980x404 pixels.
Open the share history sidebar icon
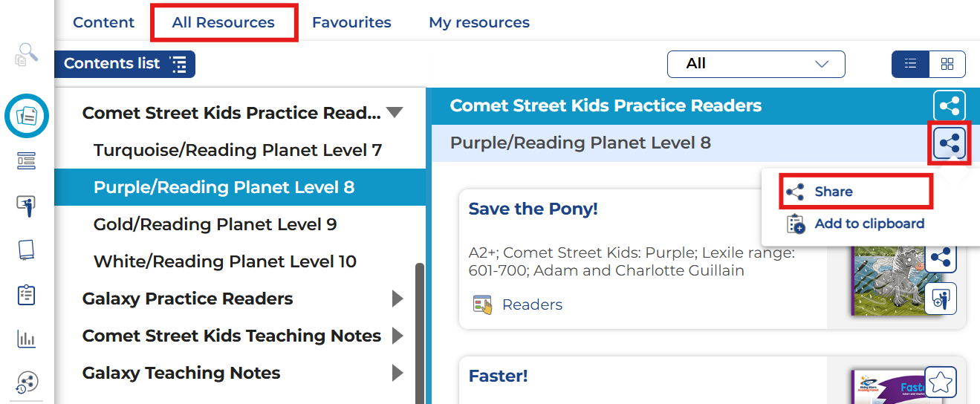(27, 383)
